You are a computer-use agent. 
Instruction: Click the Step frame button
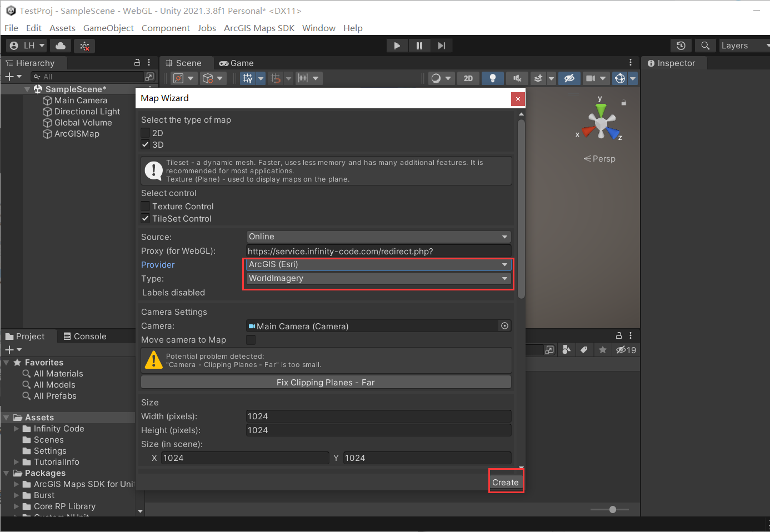442,46
